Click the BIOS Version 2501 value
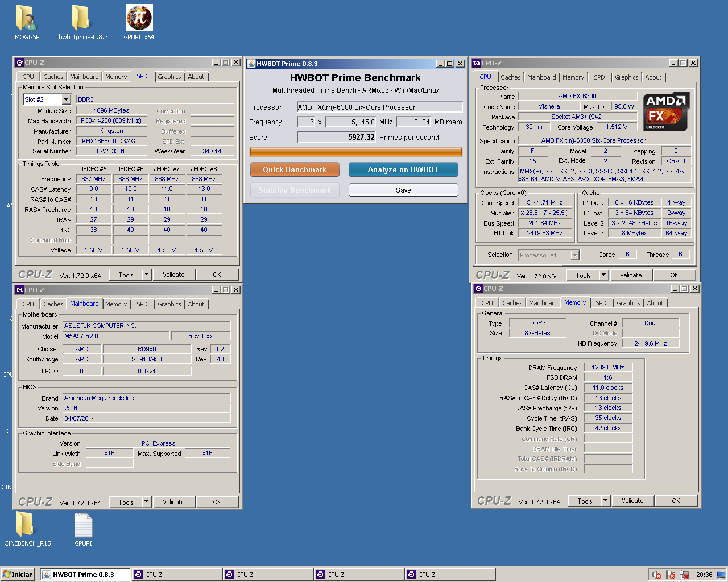 point(147,408)
